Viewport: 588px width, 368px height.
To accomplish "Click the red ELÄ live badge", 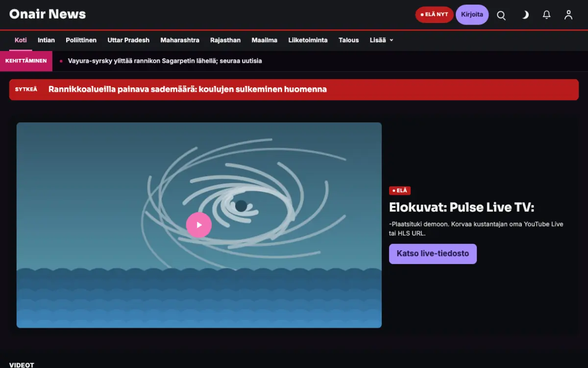I will pyautogui.click(x=400, y=191).
